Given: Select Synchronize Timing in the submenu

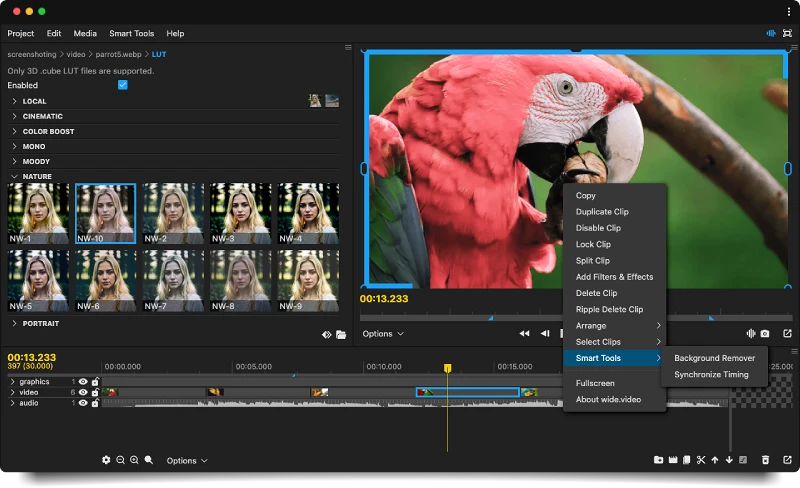Looking at the screenshot, I should click(714, 374).
